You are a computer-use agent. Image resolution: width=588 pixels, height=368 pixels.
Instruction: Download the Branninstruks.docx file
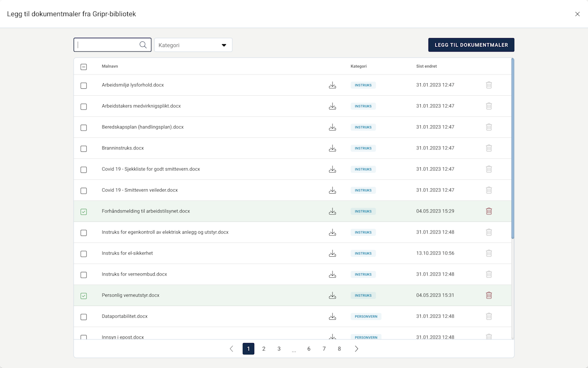coord(332,148)
